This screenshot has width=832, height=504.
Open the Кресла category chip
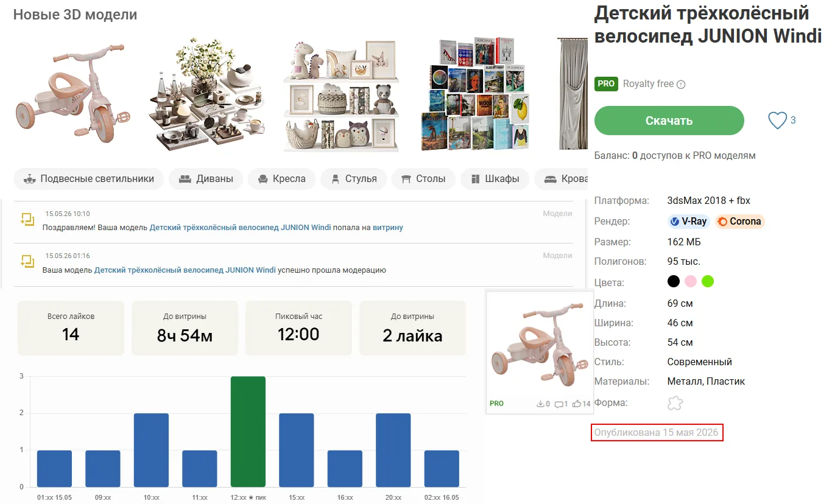click(281, 179)
